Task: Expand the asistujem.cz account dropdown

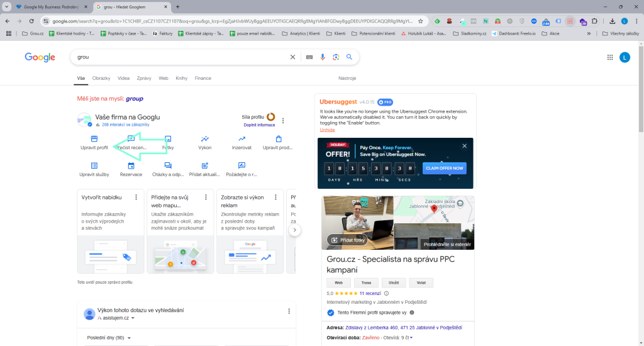Action: 133,318
